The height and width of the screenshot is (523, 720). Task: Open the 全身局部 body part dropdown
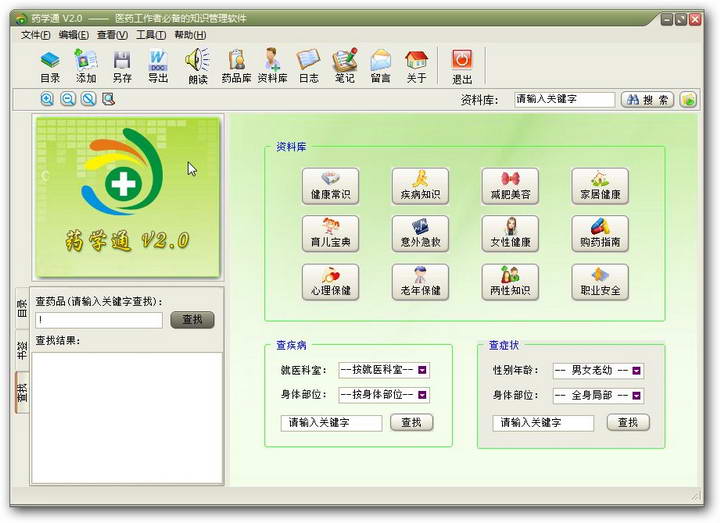(636, 396)
